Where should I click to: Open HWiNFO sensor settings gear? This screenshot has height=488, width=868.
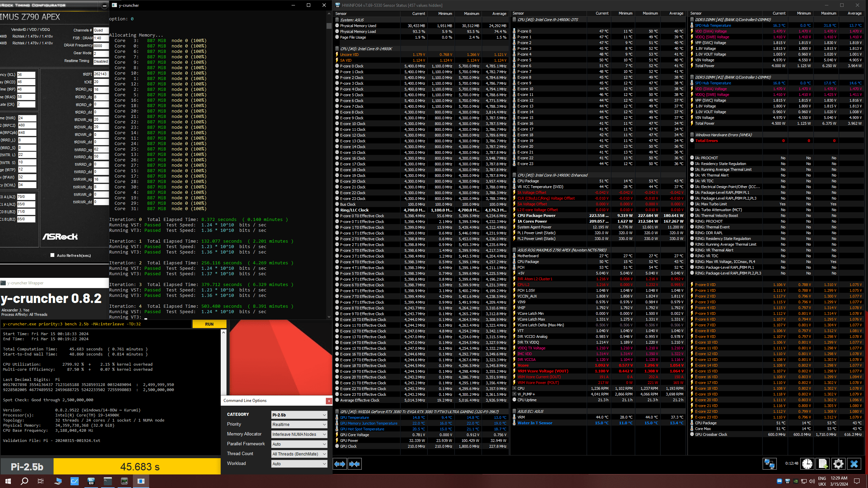click(x=839, y=464)
